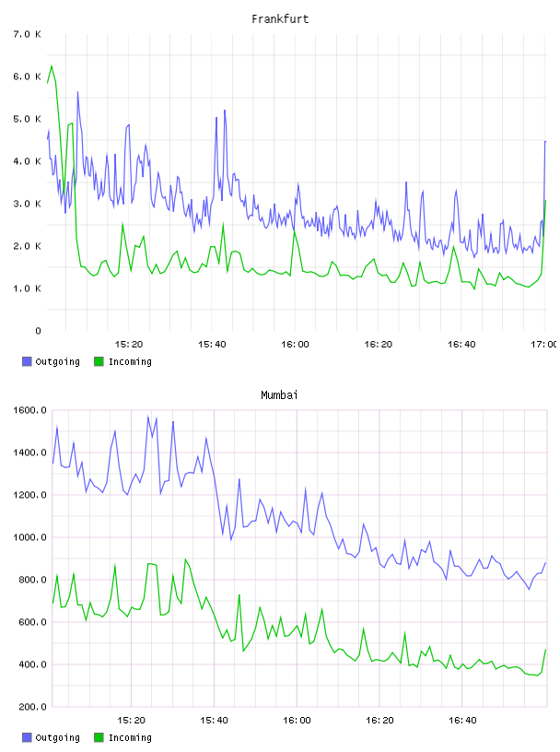The image size is (560, 752).
Task: Click the 4.0 K axis label in Frankfurt chart
Action: 28,161
